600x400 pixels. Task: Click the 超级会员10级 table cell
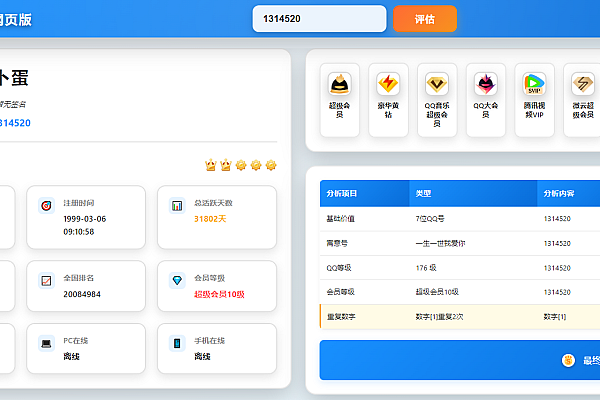[x=437, y=292]
